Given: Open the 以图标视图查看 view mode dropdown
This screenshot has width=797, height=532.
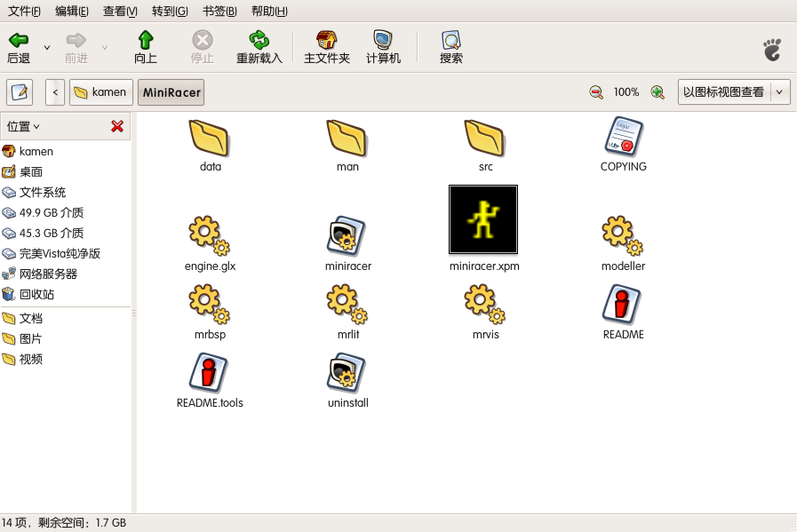Looking at the screenshot, I should coord(734,92).
